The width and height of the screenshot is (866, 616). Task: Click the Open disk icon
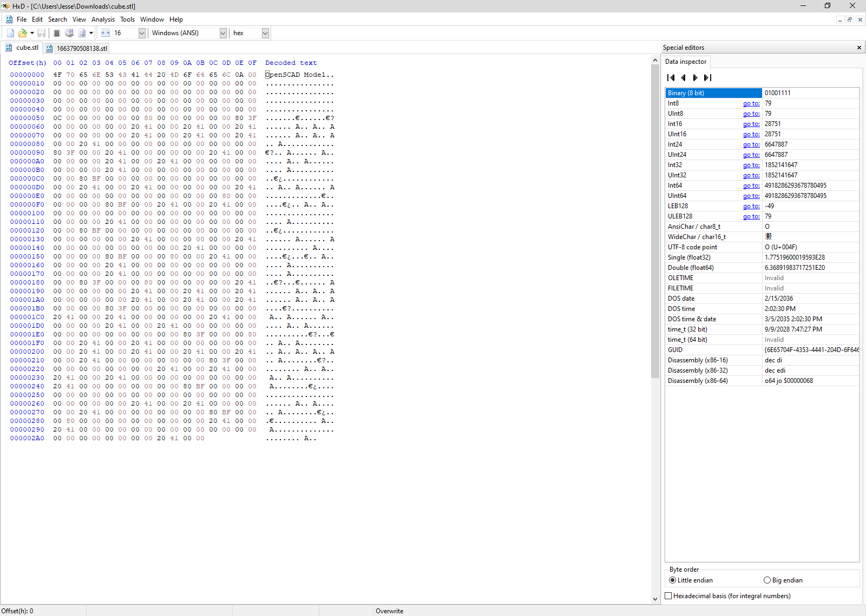(x=69, y=33)
